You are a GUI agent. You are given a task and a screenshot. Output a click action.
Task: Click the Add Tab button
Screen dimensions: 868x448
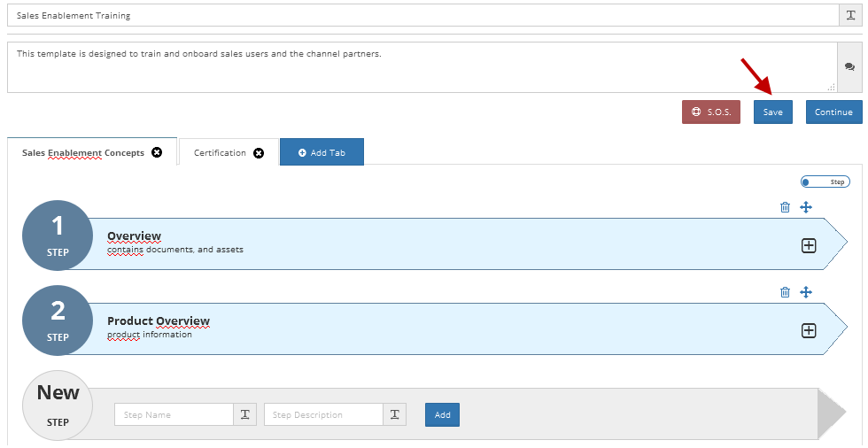[x=322, y=152]
